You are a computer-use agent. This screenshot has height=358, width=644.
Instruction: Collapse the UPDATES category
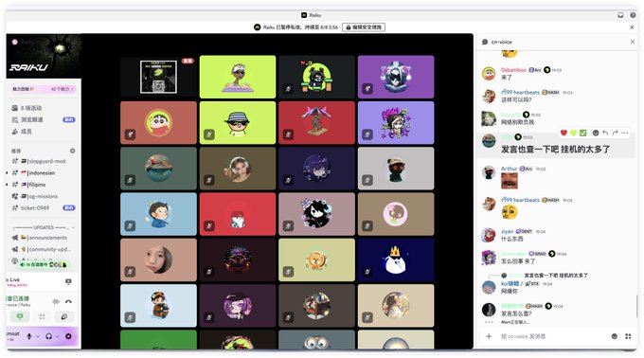click(x=43, y=227)
